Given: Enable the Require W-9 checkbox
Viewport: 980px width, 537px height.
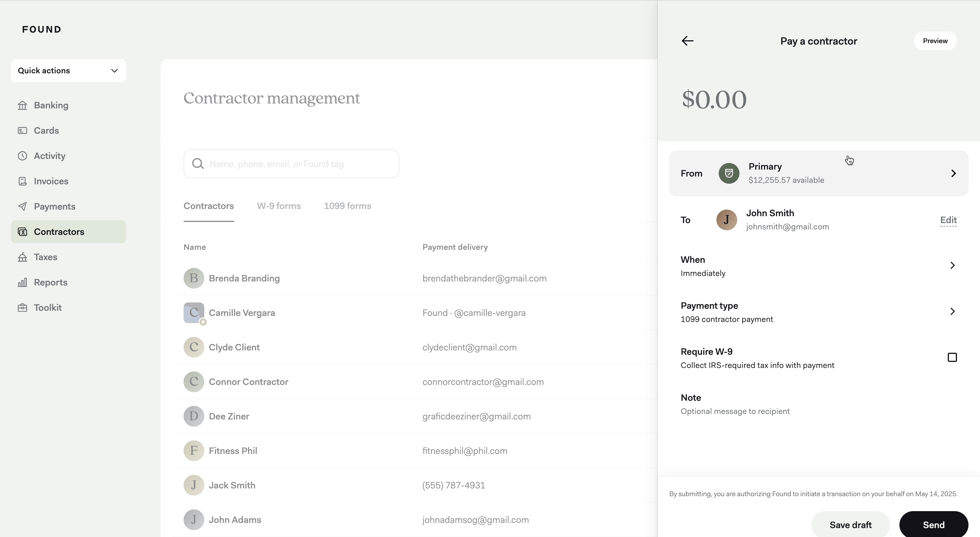Looking at the screenshot, I should 952,358.
